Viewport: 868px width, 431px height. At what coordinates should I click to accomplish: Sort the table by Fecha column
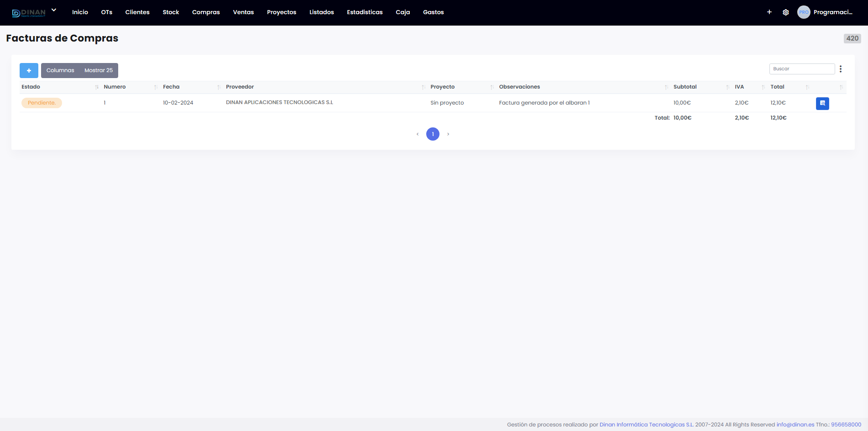pos(171,87)
